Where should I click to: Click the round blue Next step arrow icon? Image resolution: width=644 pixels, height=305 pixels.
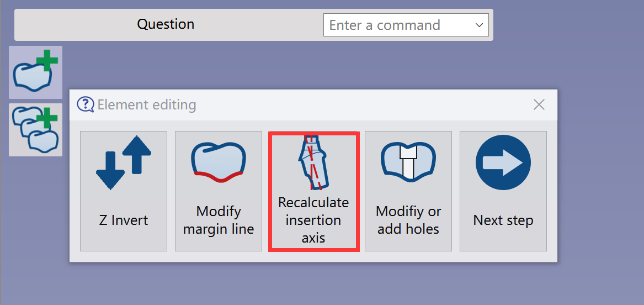click(x=503, y=162)
